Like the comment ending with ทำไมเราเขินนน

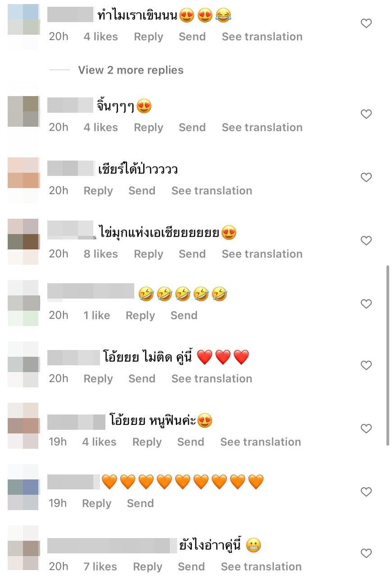pos(366,23)
